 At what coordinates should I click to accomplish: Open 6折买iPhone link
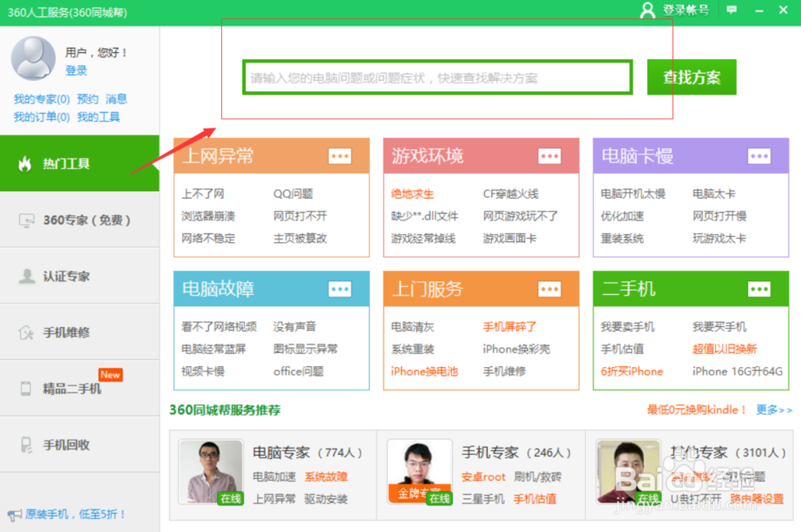click(x=632, y=372)
